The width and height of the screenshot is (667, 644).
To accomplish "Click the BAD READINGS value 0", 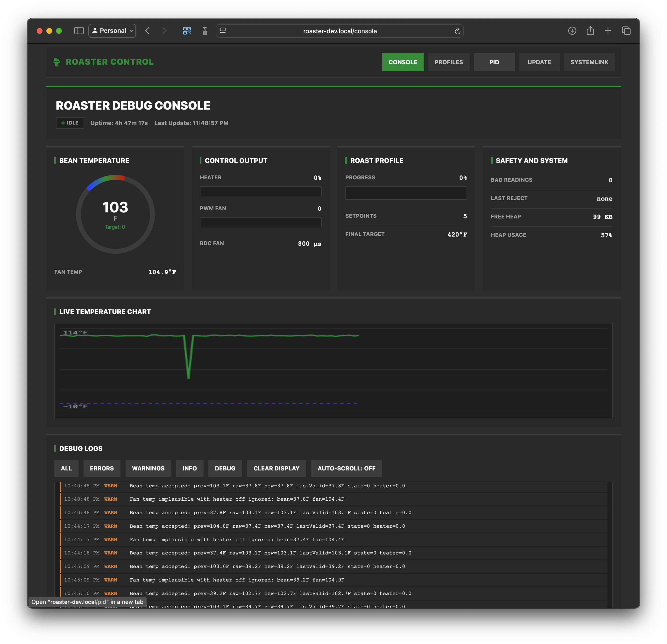I will tap(610, 180).
